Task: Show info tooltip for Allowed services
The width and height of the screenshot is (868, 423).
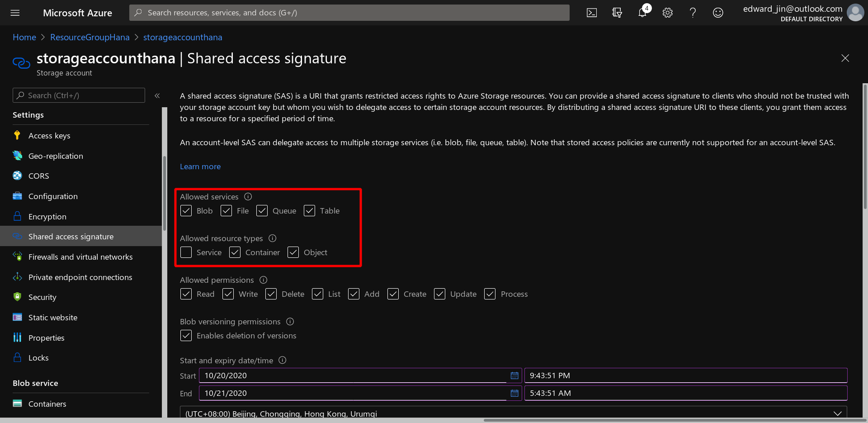Action: (248, 197)
